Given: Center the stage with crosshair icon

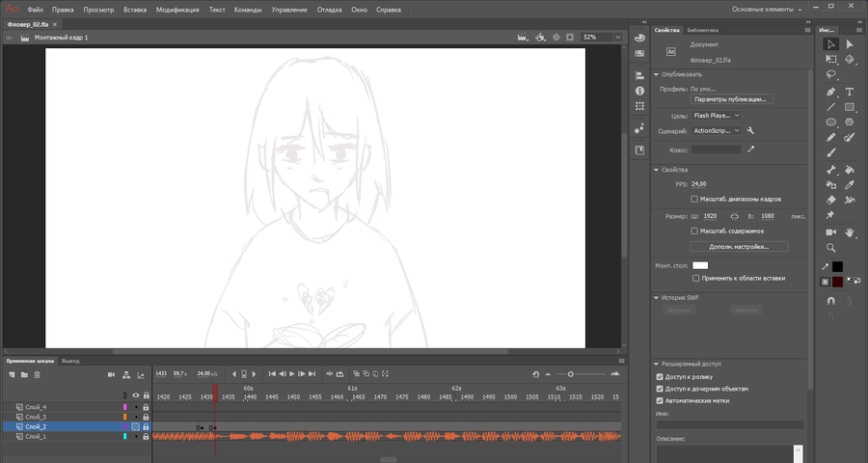Looking at the screenshot, I should [x=556, y=37].
